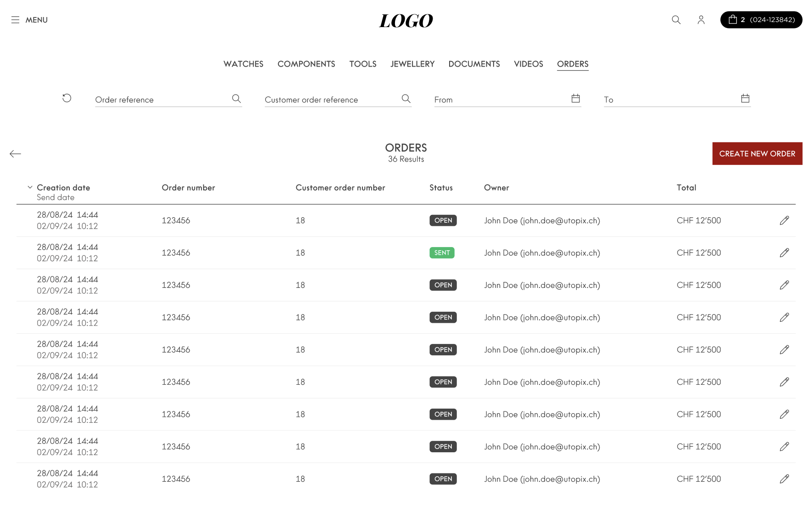This screenshot has height=506, width=812.
Task: Open the shopping bag cart (024-123842)
Action: pos(761,20)
